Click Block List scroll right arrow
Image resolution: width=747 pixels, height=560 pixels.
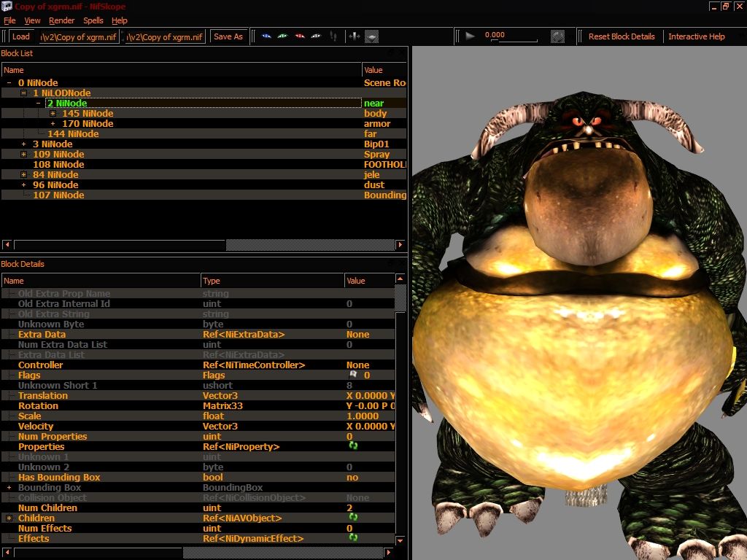coord(400,245)
